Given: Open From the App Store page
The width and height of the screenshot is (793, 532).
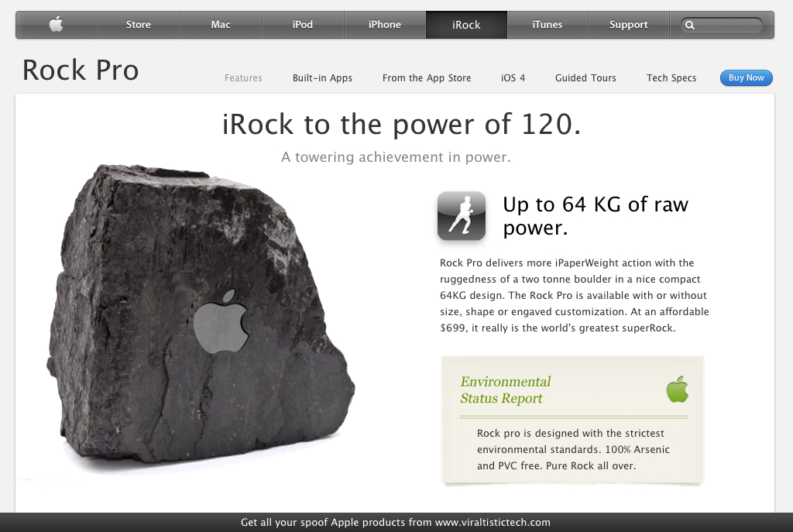Looking at the screenshot, I should (x=427, y=78).
